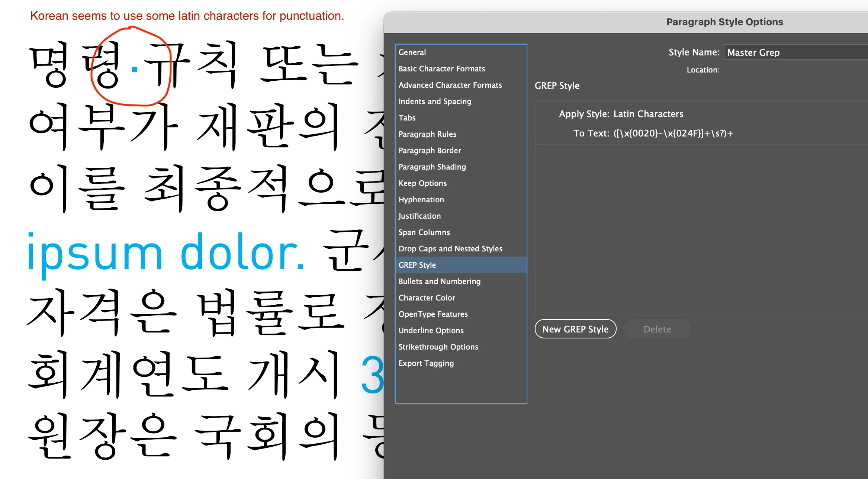Image resolution: width=868 pixels, height=479 pixels.
Task: Open Keep Options category
Action: click(422, 183)
